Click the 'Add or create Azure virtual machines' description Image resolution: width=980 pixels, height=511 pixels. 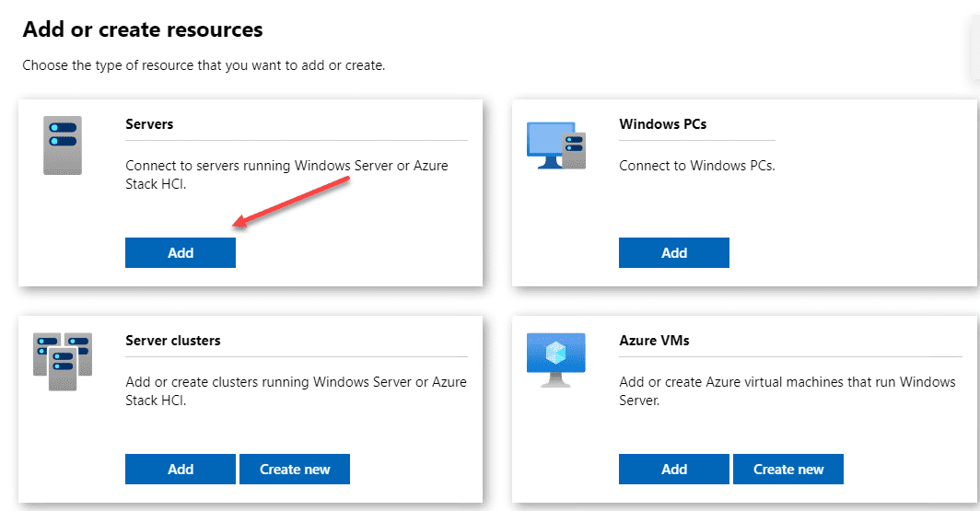(x=787, y=391)
